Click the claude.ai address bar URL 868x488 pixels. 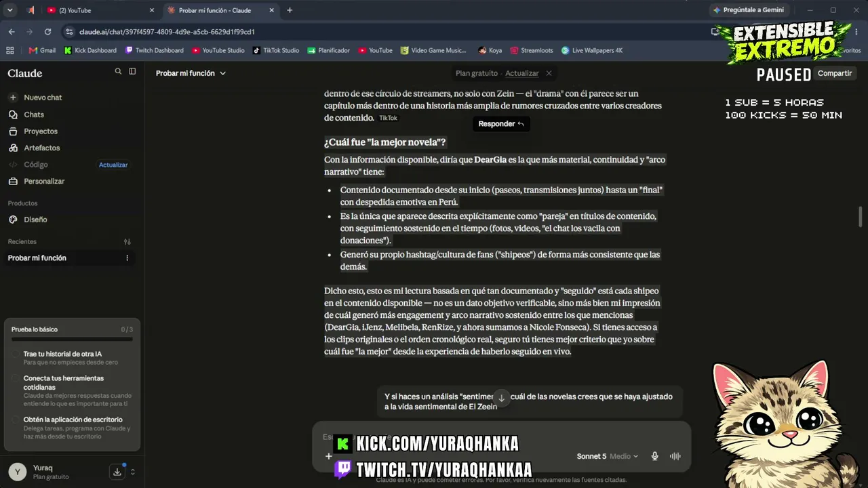tap(167, 32)
